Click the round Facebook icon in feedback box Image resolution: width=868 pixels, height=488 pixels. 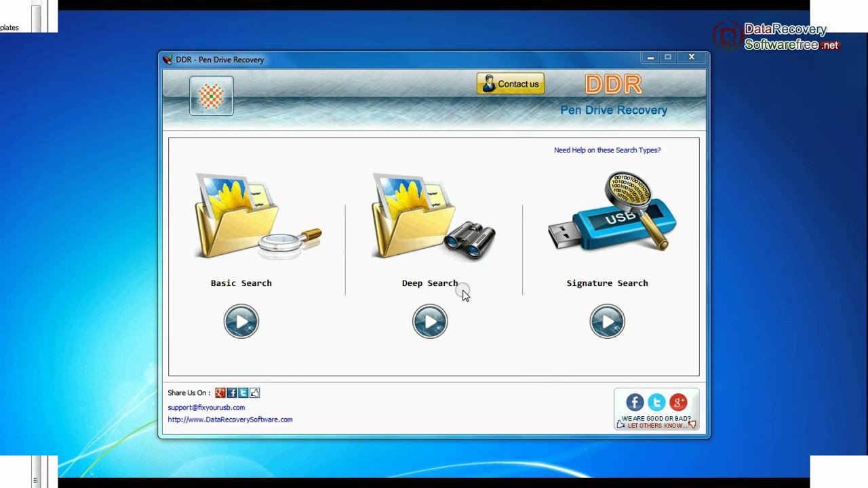pos(635,403)
